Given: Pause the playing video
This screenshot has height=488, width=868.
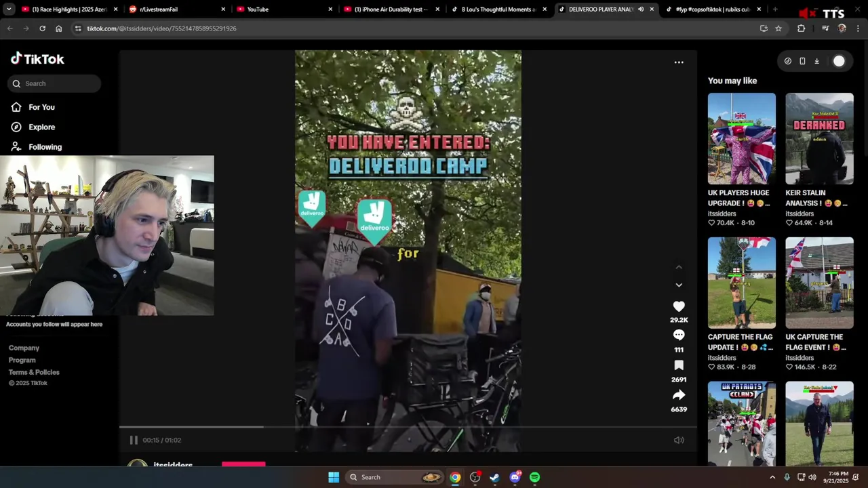Looking at the screenshot, I should coord(134,440).
